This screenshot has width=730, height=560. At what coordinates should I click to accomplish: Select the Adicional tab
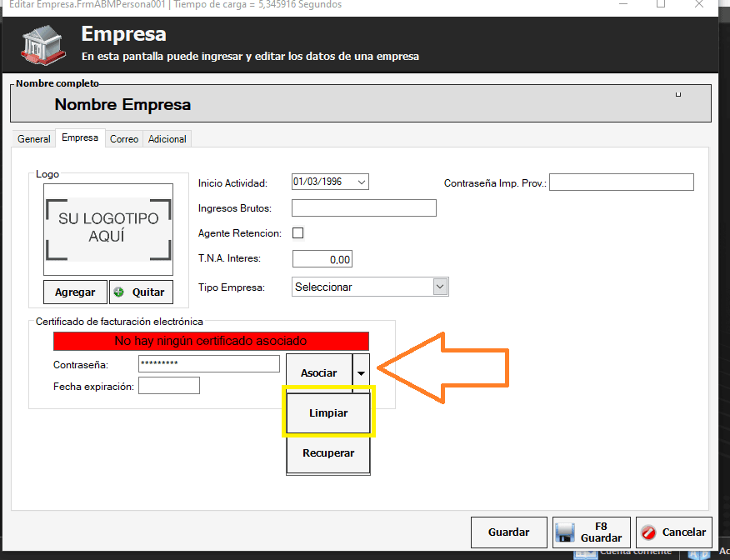coord(167,139)
